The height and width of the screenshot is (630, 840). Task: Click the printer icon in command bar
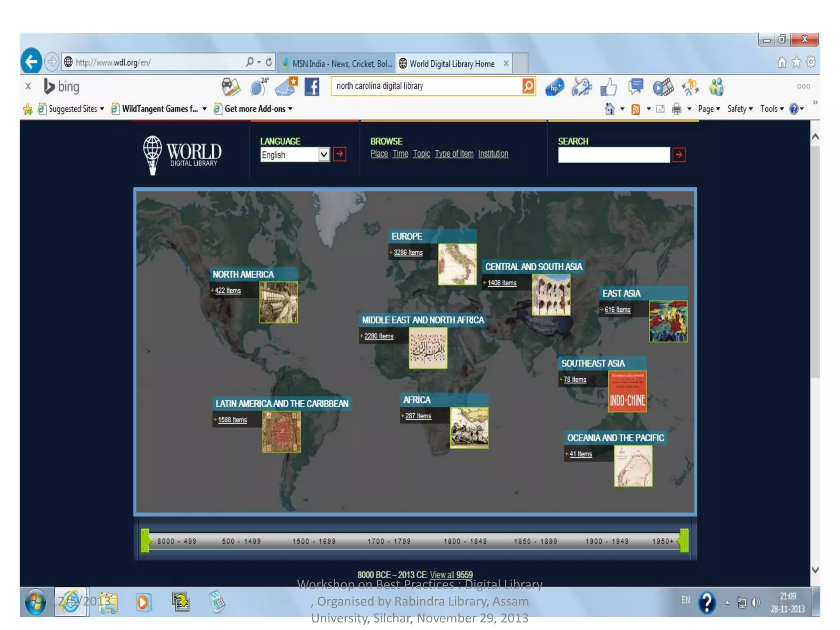676,109
